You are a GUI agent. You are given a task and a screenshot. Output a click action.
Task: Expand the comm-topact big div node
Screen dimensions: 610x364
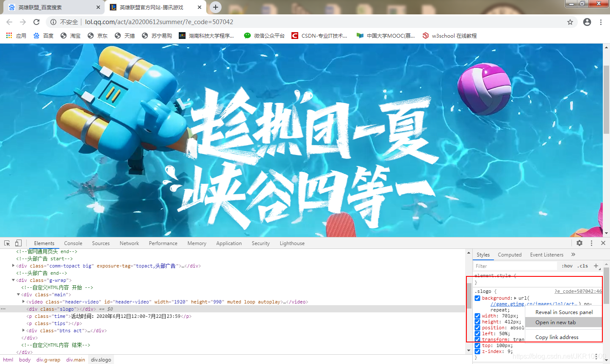click(x=13, y=266)
